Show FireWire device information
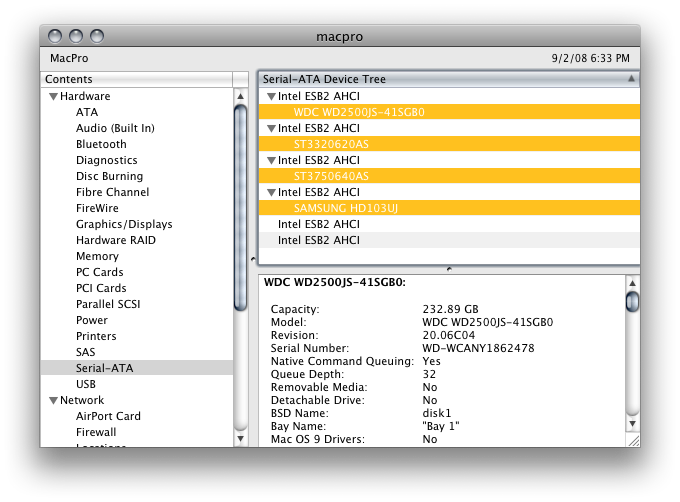680x502 pixels. 97,209
